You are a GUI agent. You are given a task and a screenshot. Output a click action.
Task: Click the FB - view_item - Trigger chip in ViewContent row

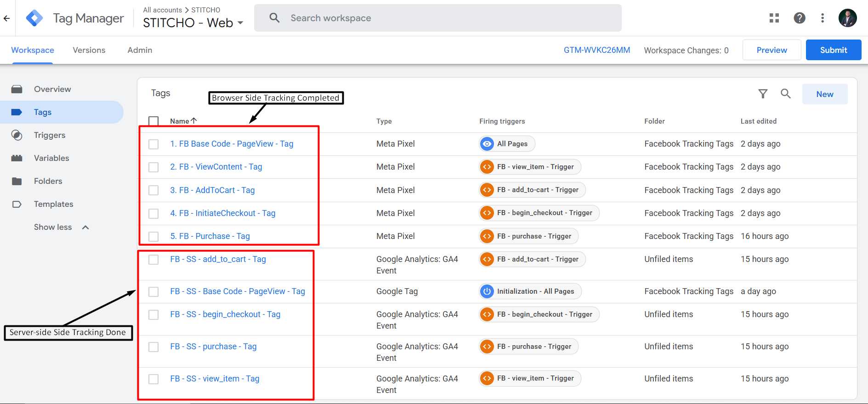pos(530,167)
